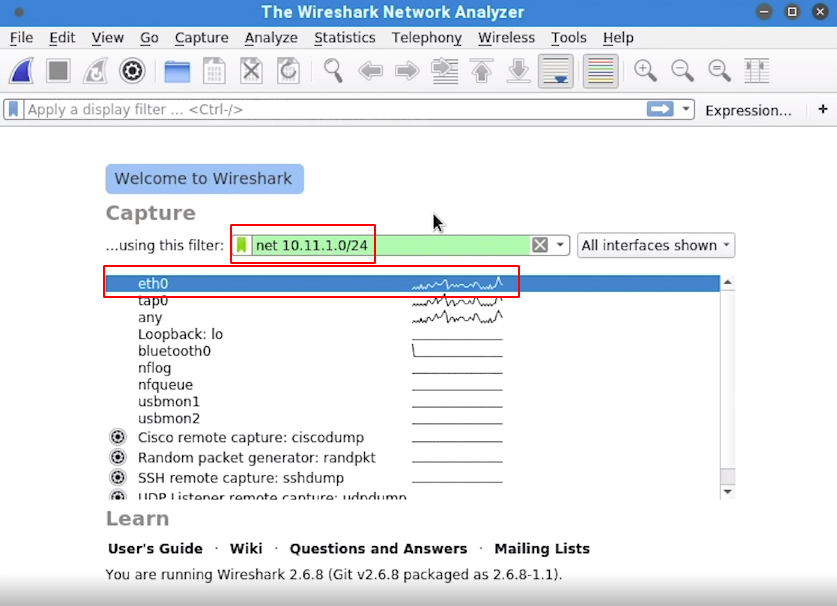Click the resize columns icon

coord(757,72)
